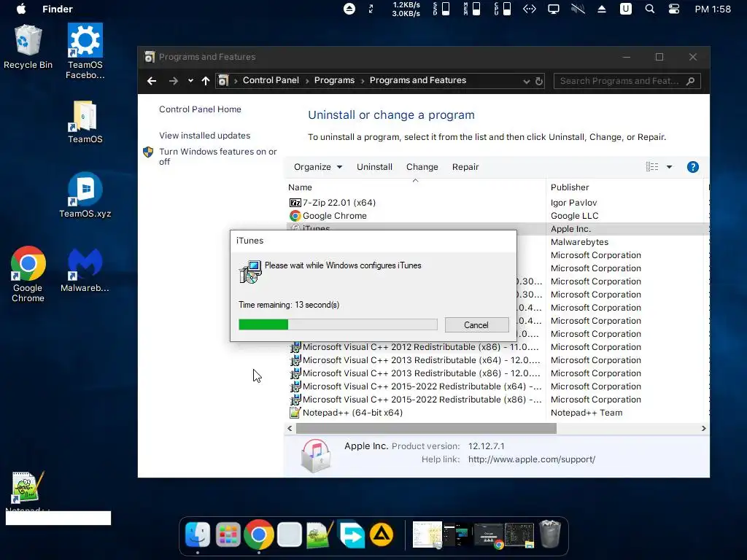Select the TeamOS folder on desktop

tap(85, 122)
